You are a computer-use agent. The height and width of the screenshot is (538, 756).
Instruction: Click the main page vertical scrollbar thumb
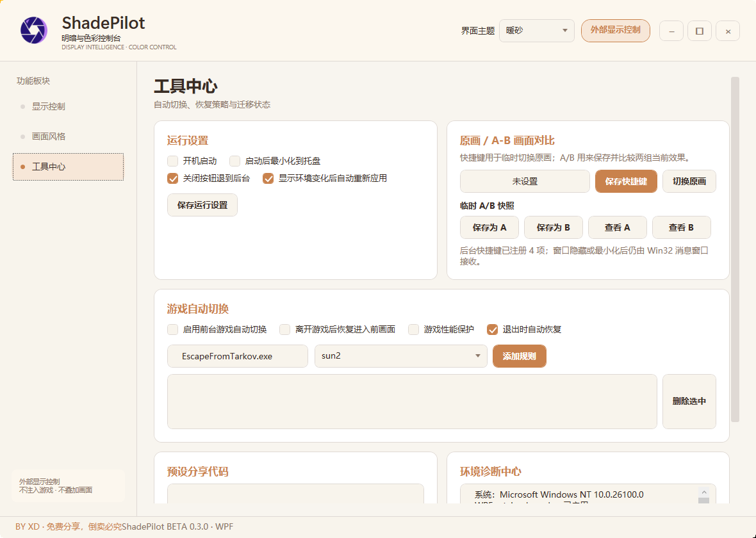(735, 249)
